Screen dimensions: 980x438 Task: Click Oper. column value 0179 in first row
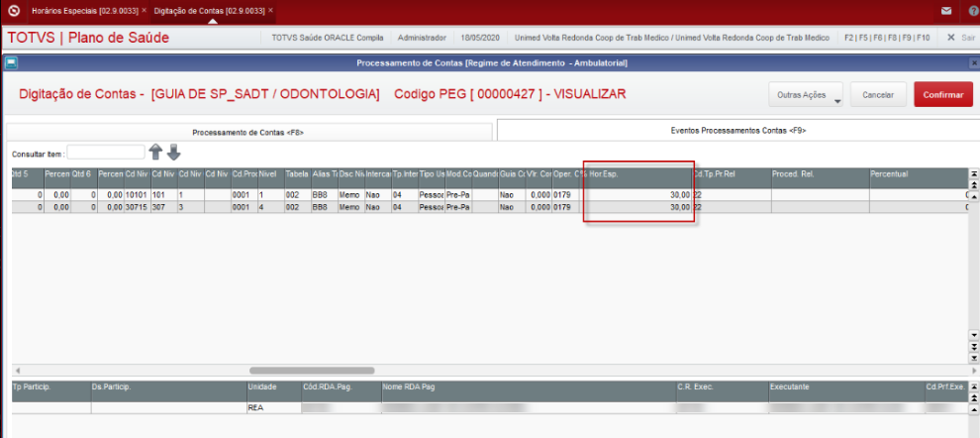click(x=565, y=195)
